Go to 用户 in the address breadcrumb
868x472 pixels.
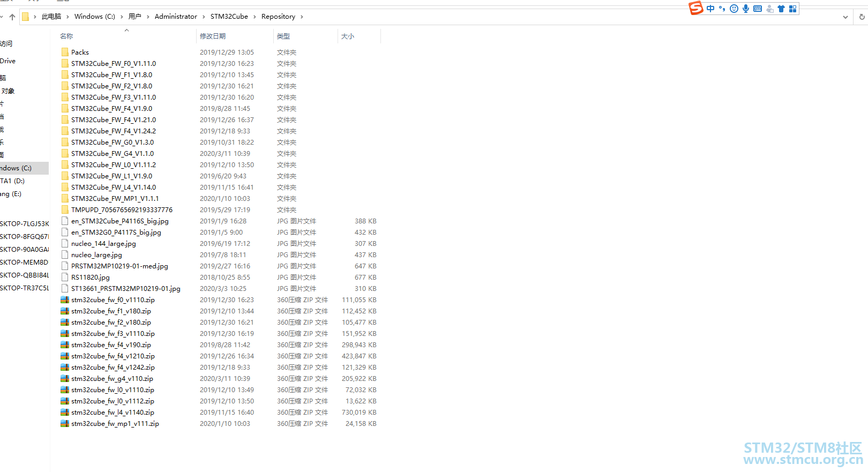135,17
